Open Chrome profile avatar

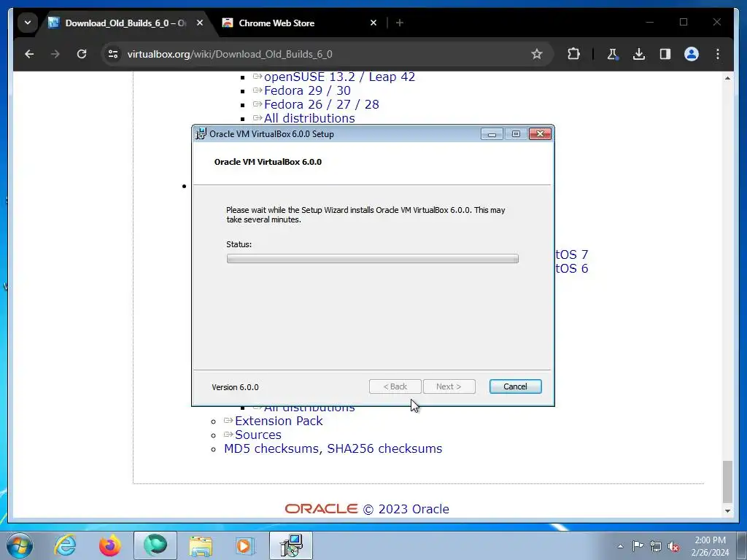[x=692, y=54]
